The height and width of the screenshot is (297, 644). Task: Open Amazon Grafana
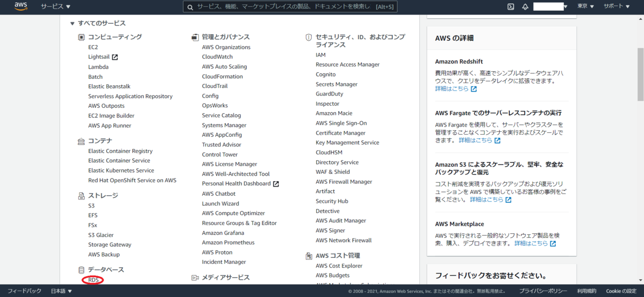click(223, 233)
